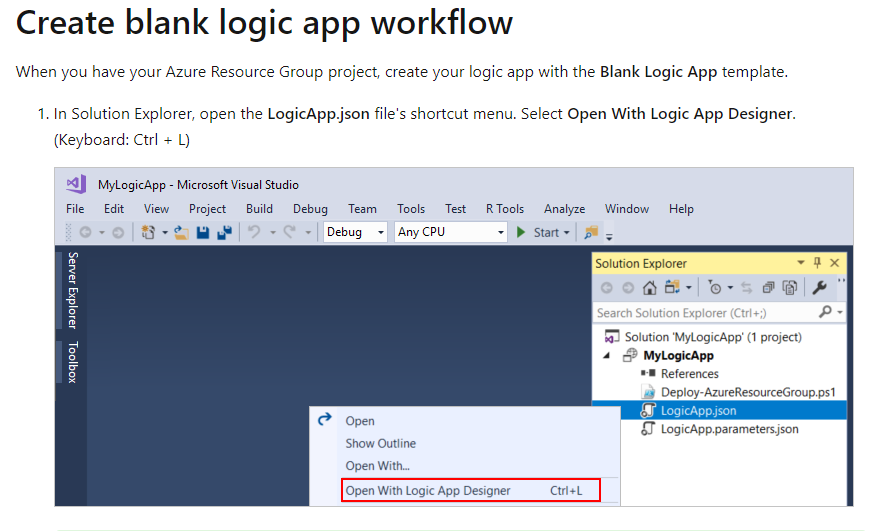Click the toolbar overflow options arrow
Viewport: 882px width, 531px height.
point(609,237)
